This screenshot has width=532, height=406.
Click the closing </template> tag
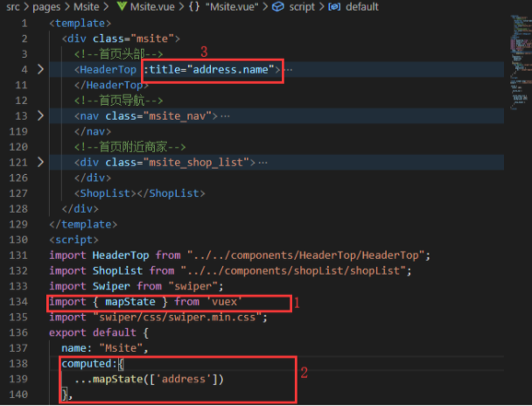coord(83,224)
